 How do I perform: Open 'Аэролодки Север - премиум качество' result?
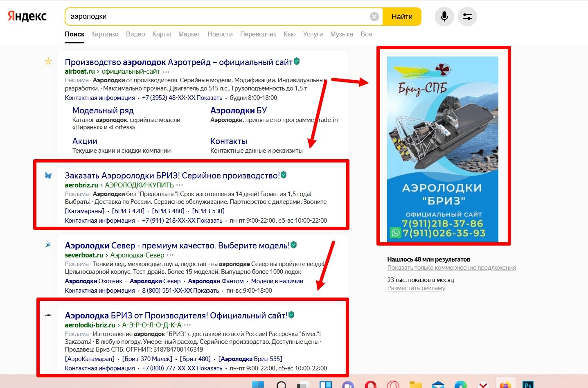pos(177,246)
